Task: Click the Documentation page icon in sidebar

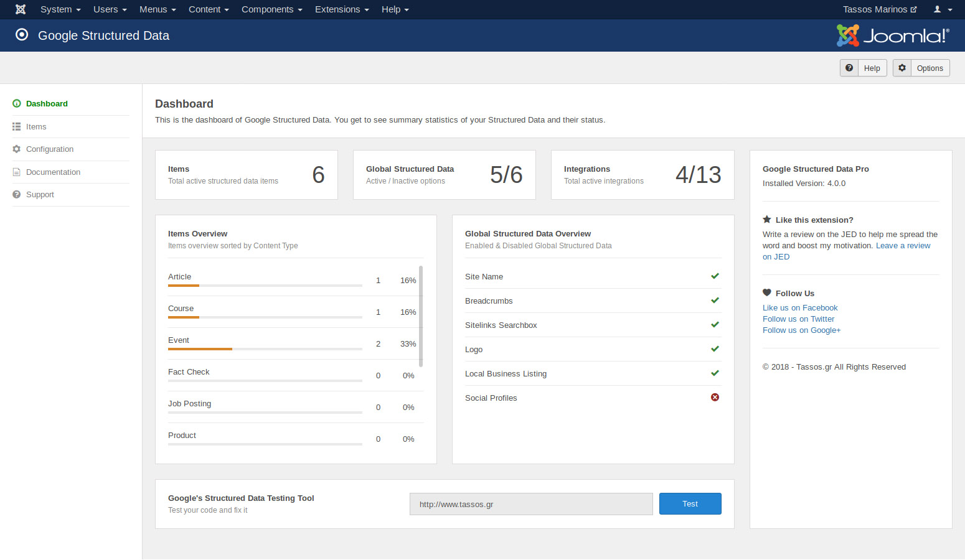Action: pos(17,172)
